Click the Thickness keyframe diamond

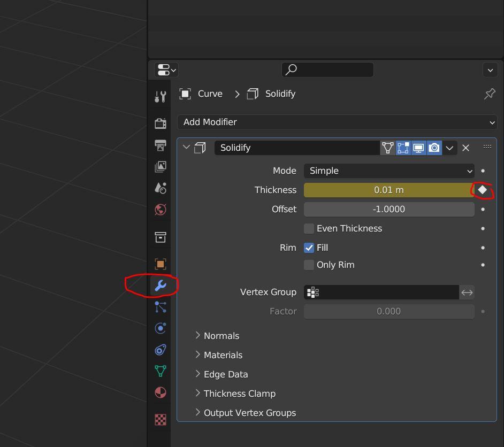click(483, 190)
